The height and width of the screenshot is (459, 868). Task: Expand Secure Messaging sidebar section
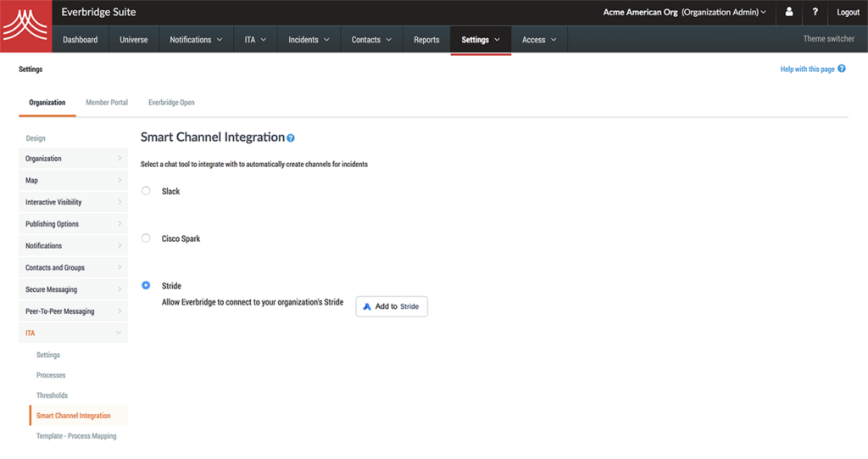point(73,289)
